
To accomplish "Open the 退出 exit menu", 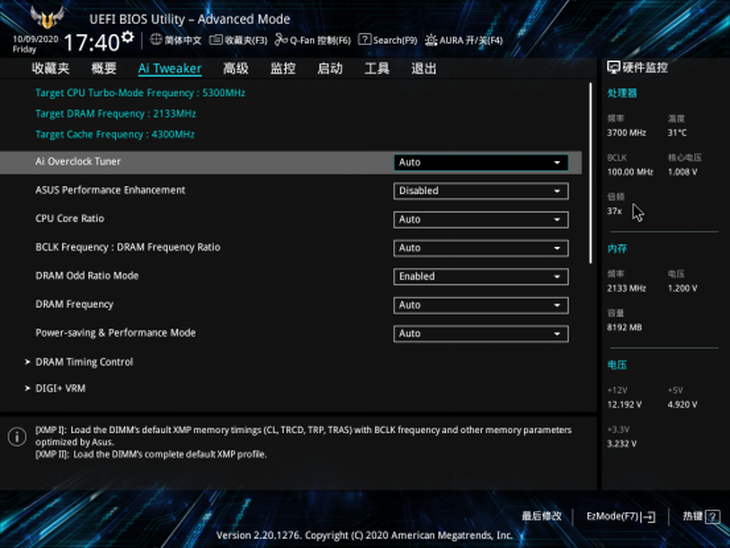I will coord(423,69).
